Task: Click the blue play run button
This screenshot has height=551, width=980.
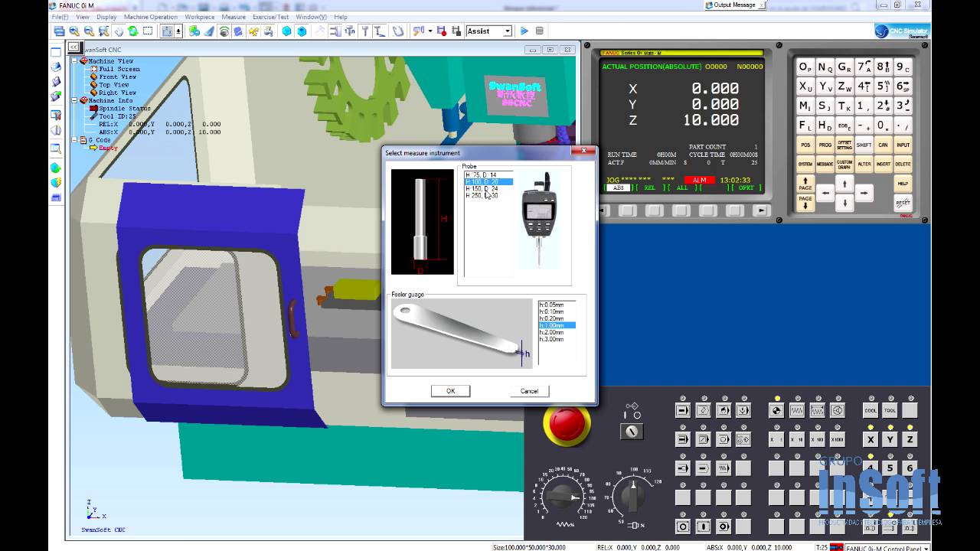Action: pyautogui.click(x=524, y=31)
